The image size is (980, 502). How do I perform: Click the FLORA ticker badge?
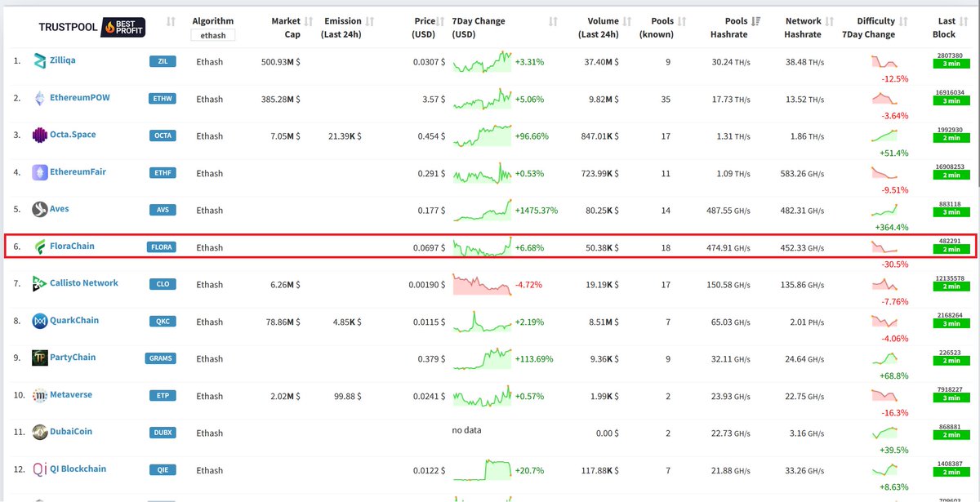click(161, 247)
